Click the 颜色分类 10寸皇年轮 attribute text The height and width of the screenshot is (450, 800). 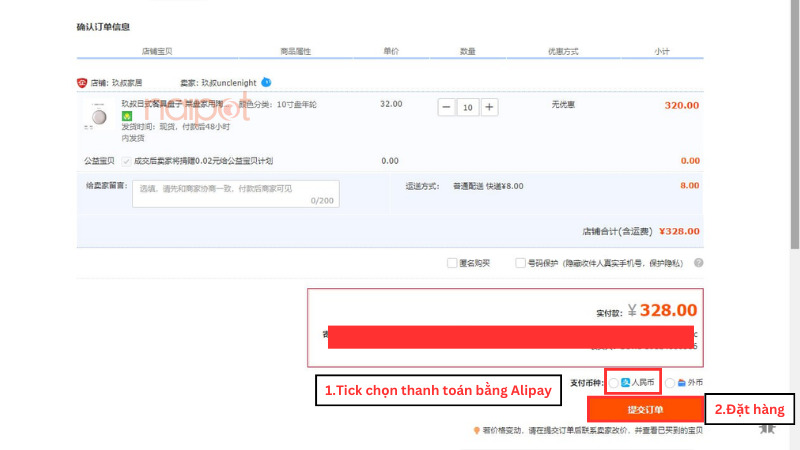(x=278, y=105)
